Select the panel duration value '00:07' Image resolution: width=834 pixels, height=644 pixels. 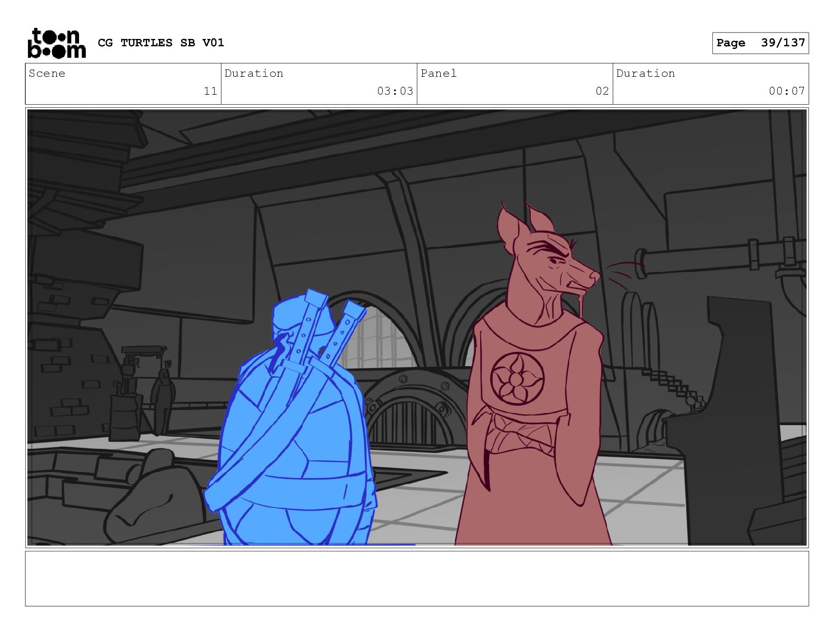point(787,91)
